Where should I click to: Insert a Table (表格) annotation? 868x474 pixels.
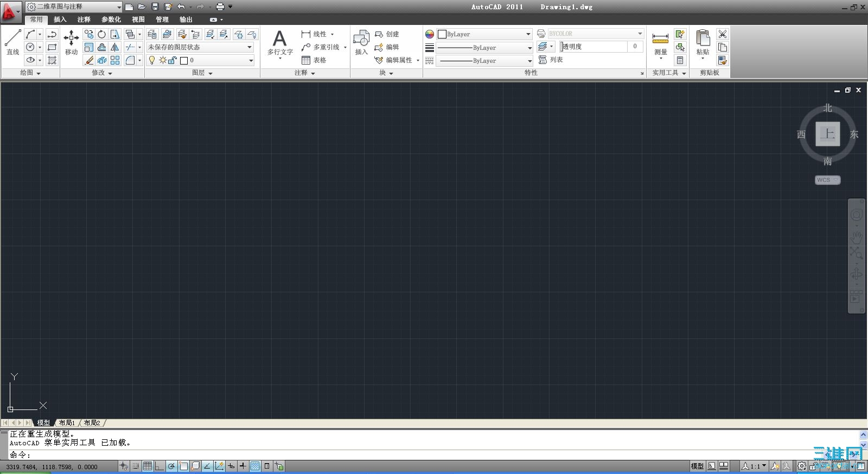click(x=314, y=60)
